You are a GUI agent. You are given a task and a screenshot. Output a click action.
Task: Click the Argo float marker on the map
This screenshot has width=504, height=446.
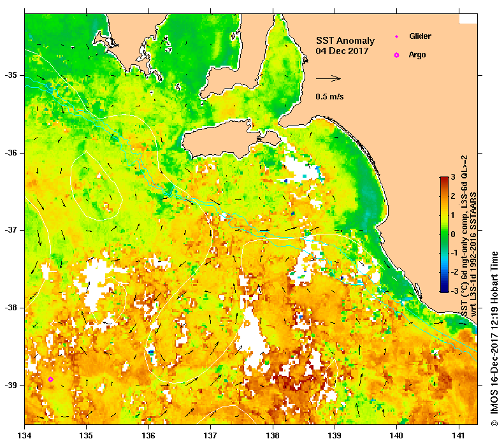(50, 380)
